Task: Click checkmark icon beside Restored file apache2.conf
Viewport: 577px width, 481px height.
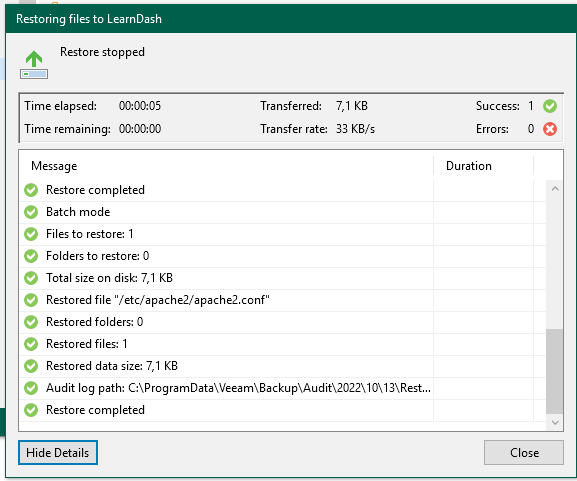Action: (x=31, y=300)
